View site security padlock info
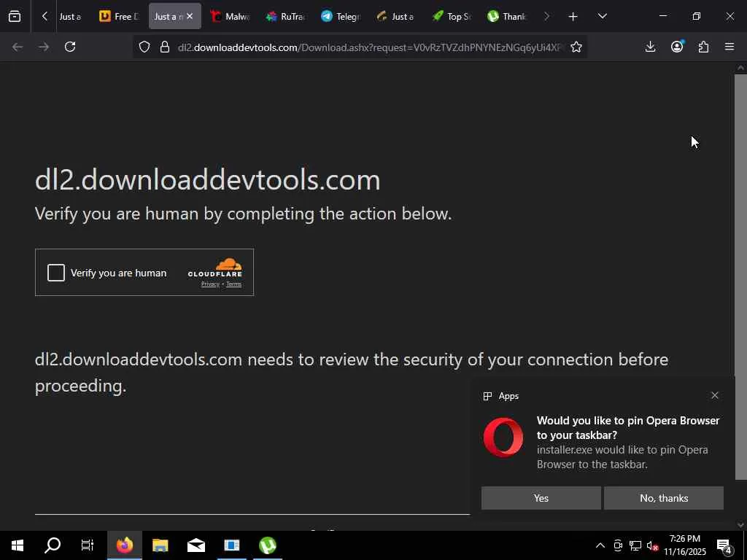Screen dimensions: 747x560 click(x=165, y=47)
